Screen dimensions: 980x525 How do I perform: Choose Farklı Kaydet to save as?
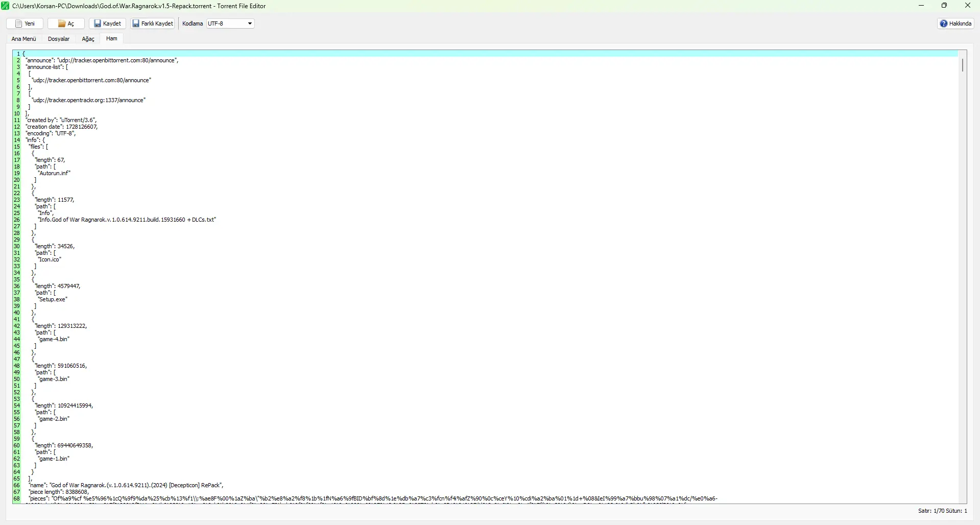point(153,23)
